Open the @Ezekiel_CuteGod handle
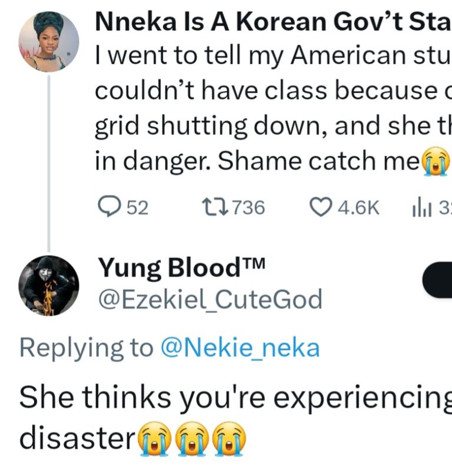 pyautogui.click(x=210, y=300)
